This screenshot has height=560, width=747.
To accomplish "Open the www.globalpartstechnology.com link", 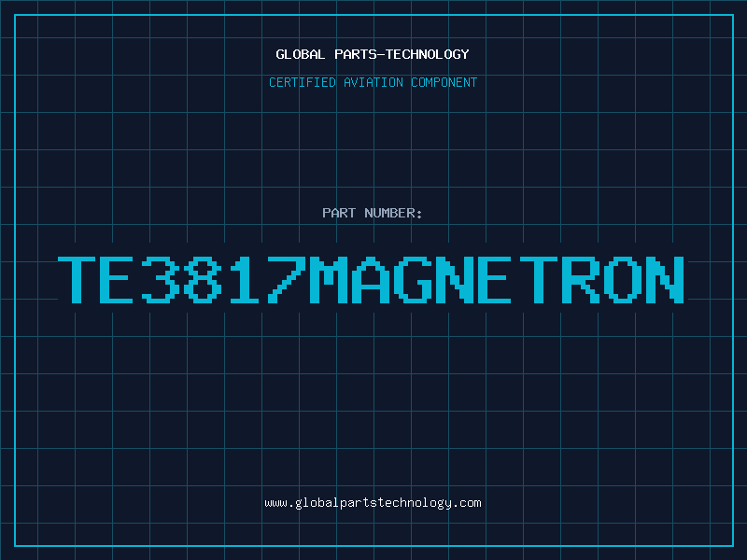I will point(373,503).
